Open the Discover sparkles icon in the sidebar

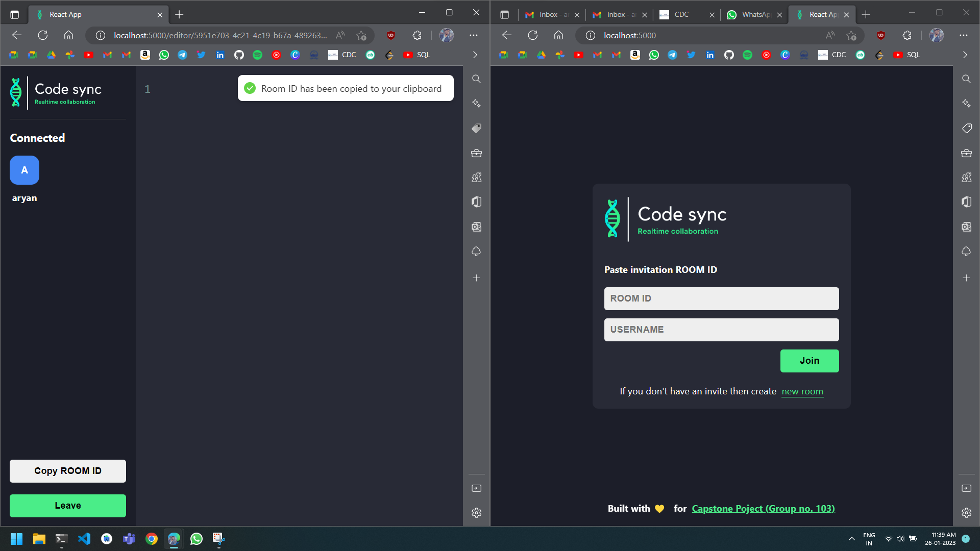pos(476,104)
